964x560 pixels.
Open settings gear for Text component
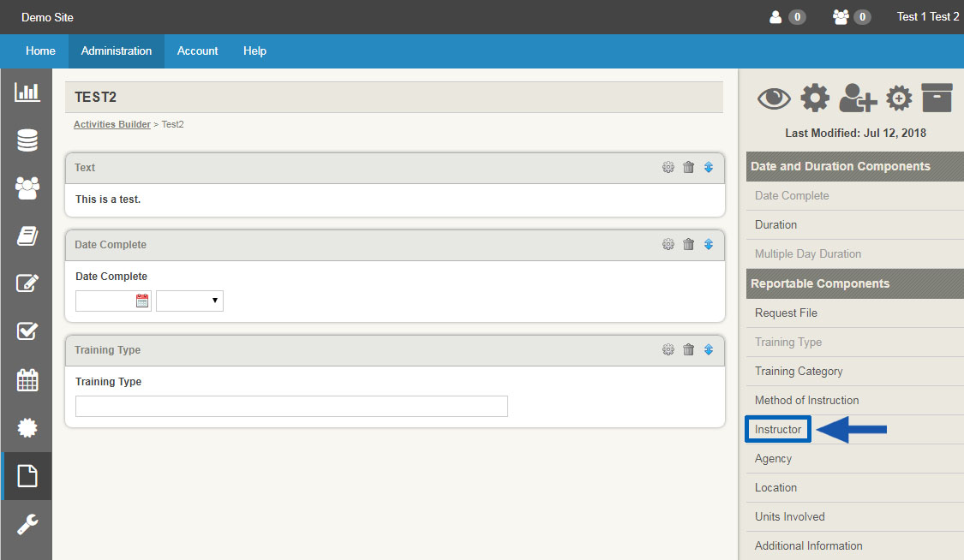(x=668, y=167)
